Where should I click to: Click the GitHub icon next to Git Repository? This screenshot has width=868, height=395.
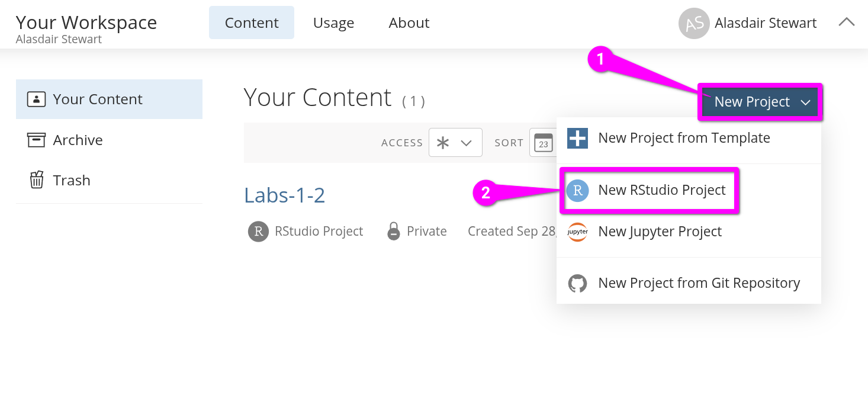click(577, 283)
